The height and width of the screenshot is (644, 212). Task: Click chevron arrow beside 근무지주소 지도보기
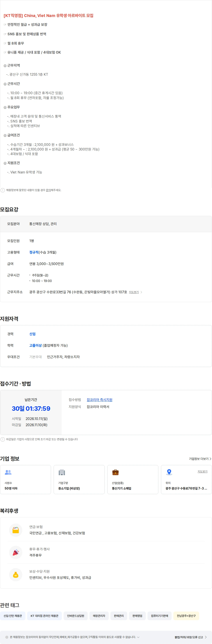(141, 292)
